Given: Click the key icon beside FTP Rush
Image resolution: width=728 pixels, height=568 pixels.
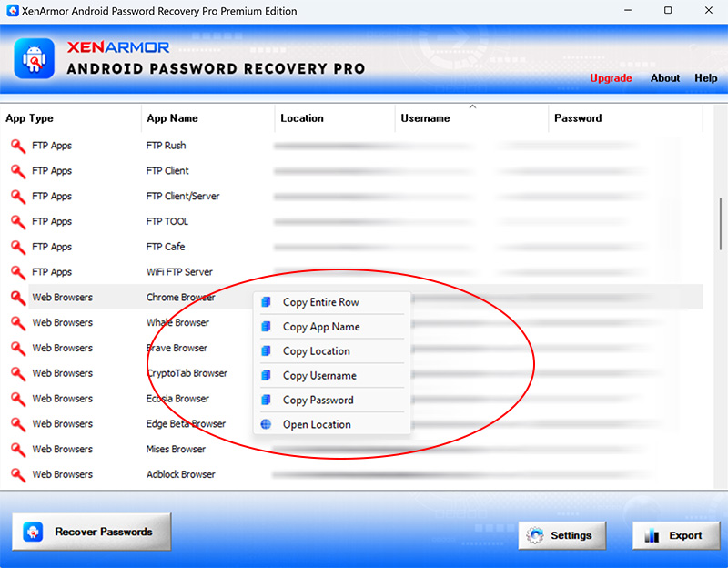Looking at the screenshot, I should pyautogui.click(x=18, y=146).
